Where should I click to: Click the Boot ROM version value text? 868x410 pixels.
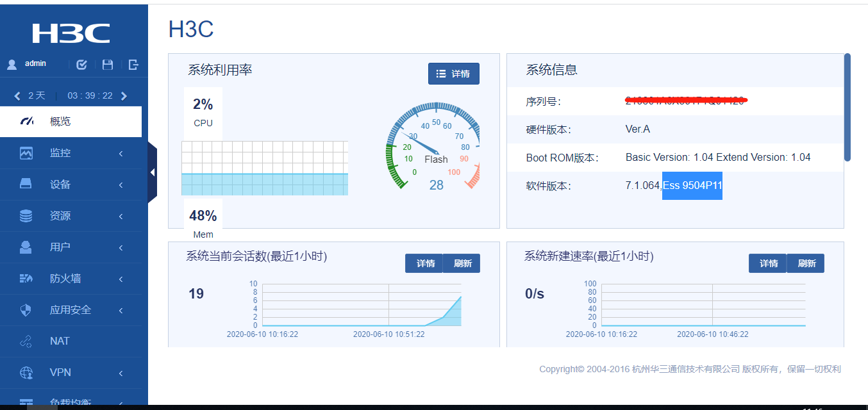pyautogui.click(x=718, y=158)
